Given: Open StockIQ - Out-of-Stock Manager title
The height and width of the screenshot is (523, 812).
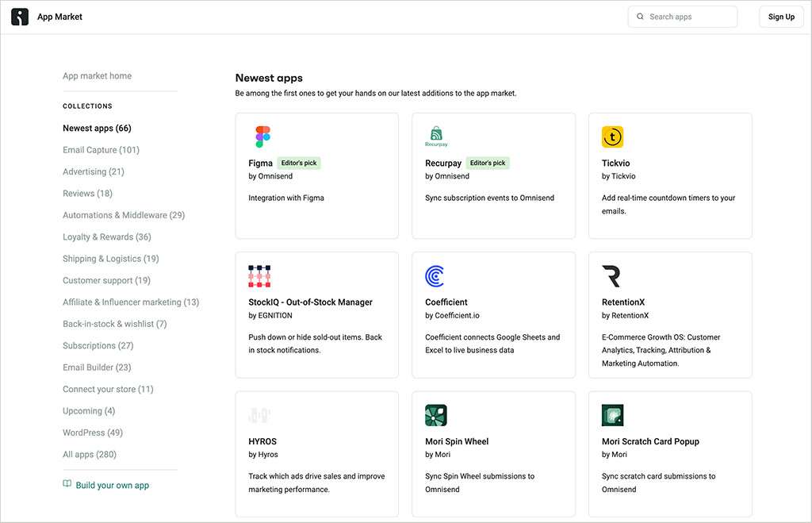Looking at the screenshot, I should click(310, 302).
